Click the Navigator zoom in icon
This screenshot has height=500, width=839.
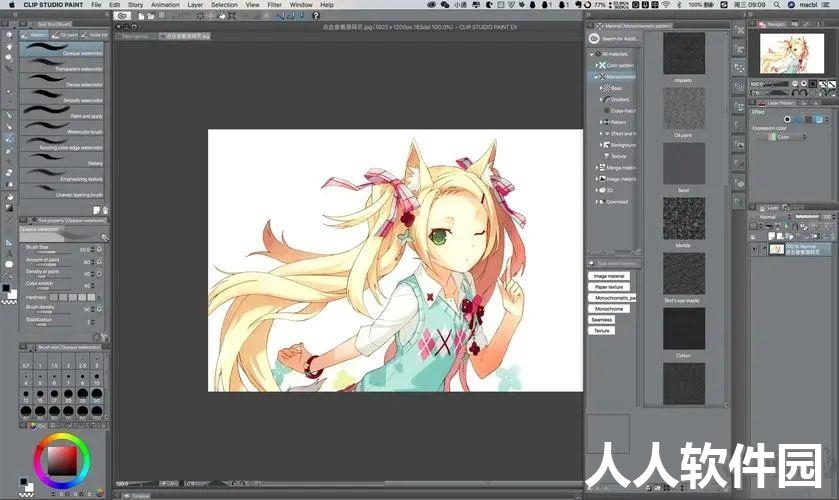click(x=804, y=84)
